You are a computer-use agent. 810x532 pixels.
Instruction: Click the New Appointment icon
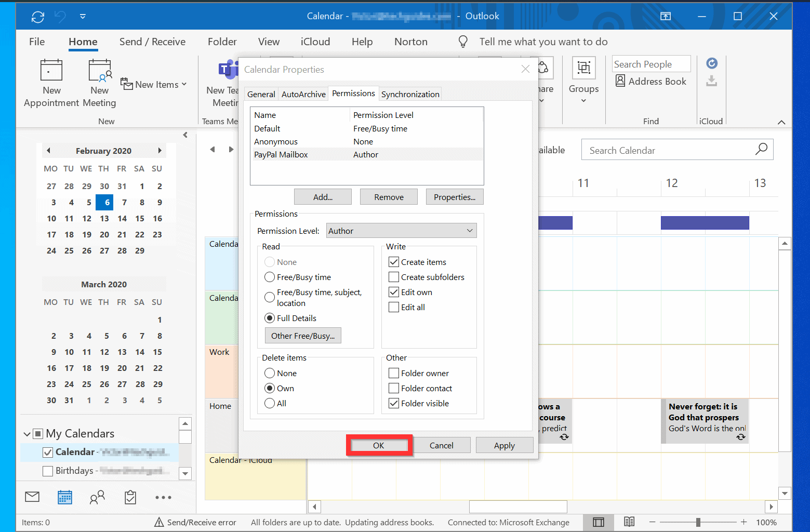tap(51, 71)
